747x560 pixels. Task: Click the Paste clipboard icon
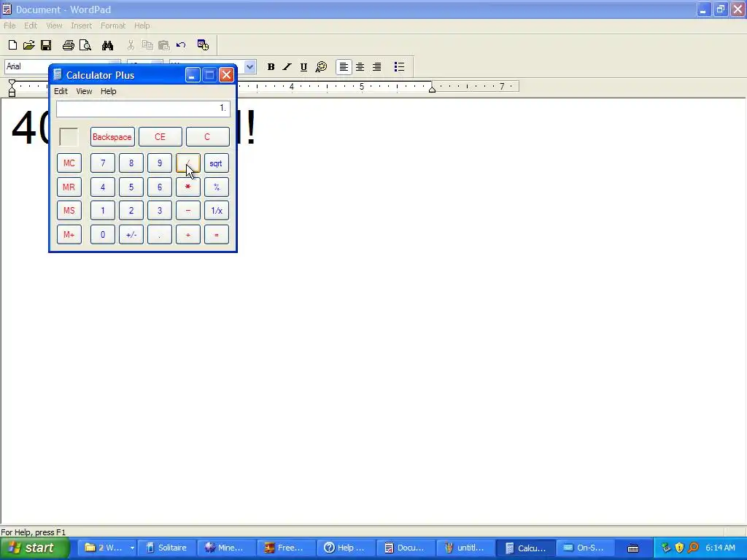[164, 45]
